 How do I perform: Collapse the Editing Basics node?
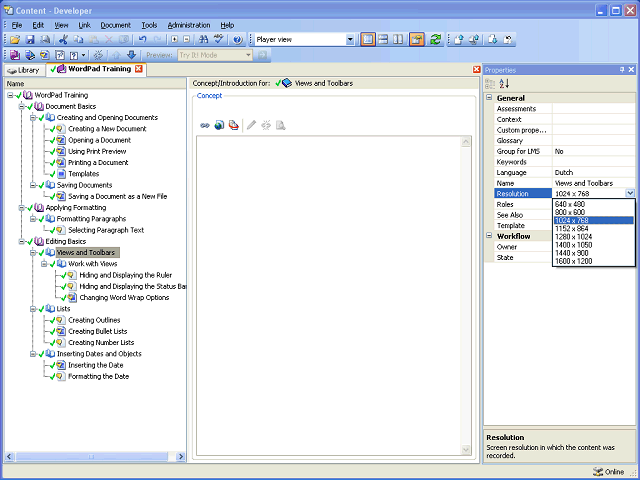(x=21, y=242)
